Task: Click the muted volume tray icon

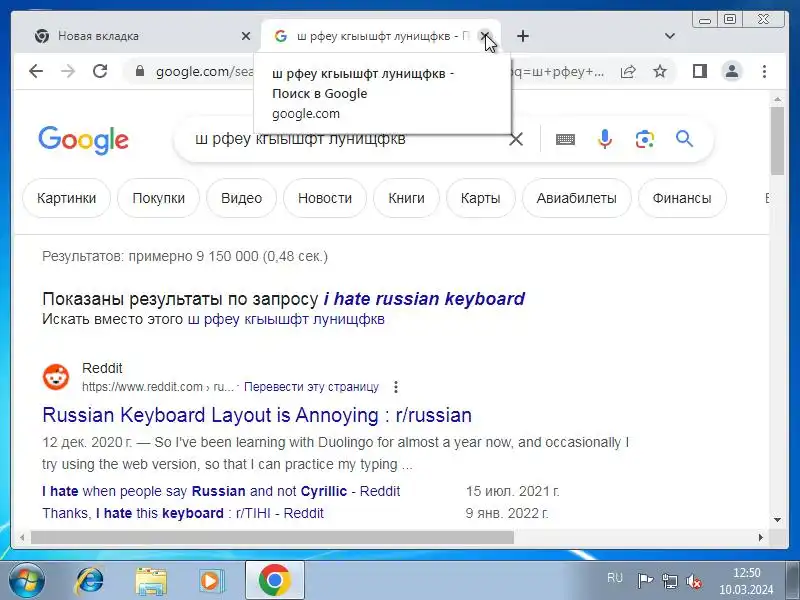Action: click(694, 581)
